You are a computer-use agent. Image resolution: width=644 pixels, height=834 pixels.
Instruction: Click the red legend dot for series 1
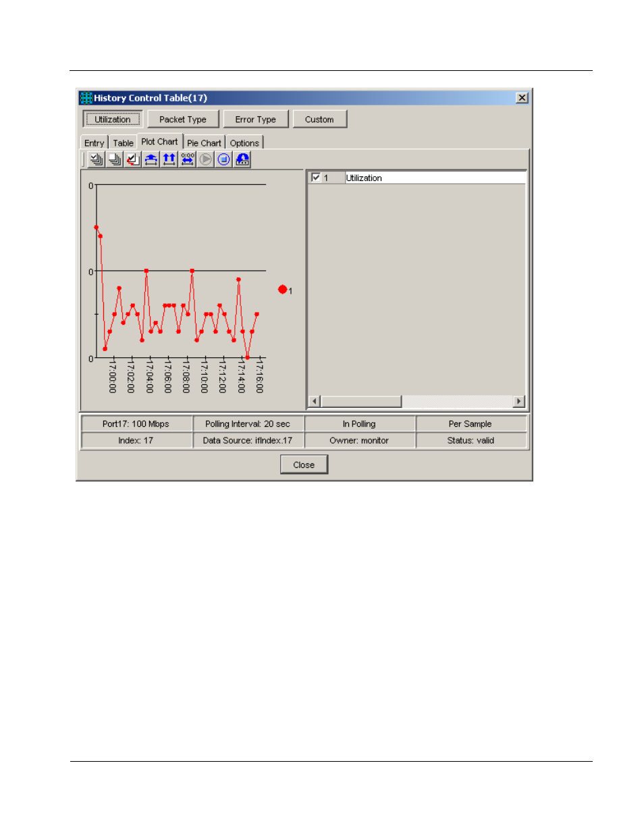(x=283, y=290)
